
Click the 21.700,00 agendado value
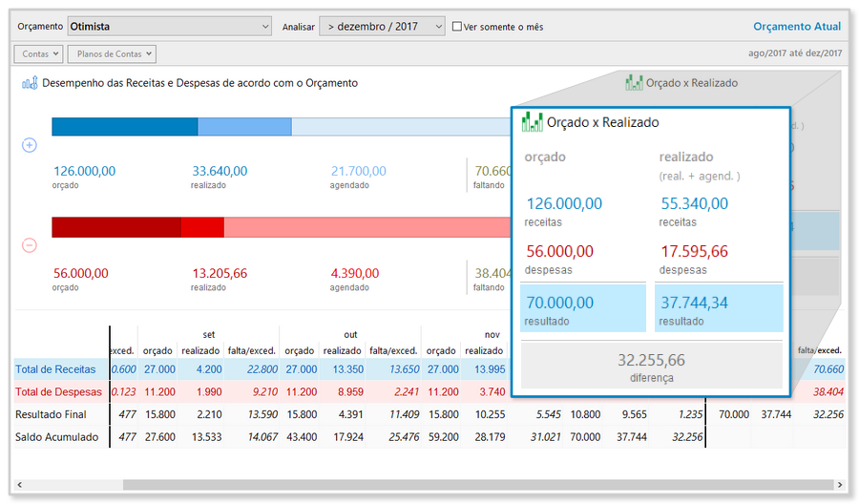pos(358,171)
